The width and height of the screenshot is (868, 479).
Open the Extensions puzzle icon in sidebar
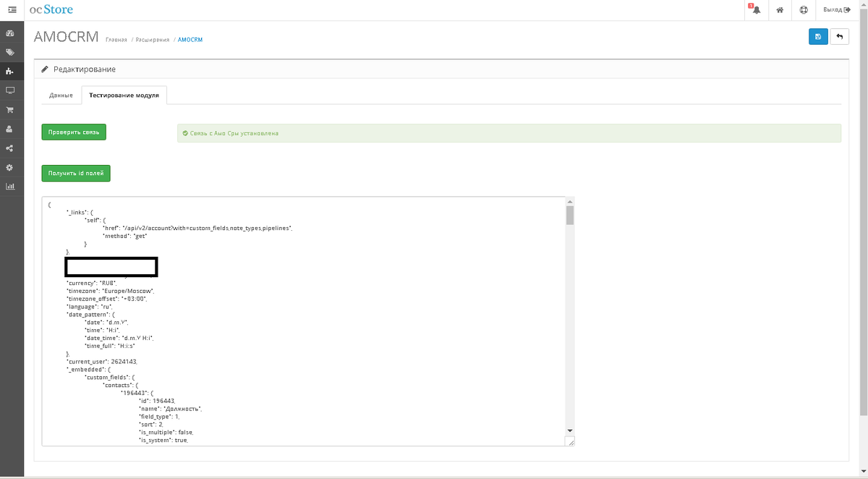coord(10,72)
